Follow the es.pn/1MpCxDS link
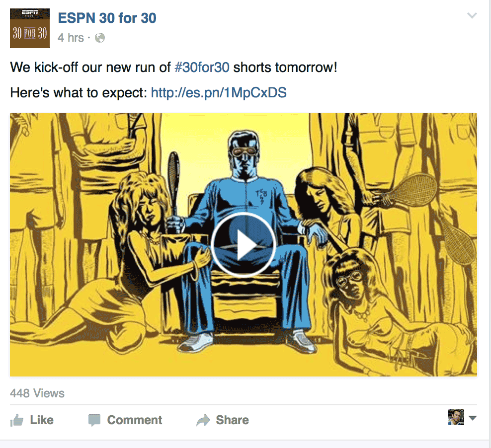 tap(219, 92)
